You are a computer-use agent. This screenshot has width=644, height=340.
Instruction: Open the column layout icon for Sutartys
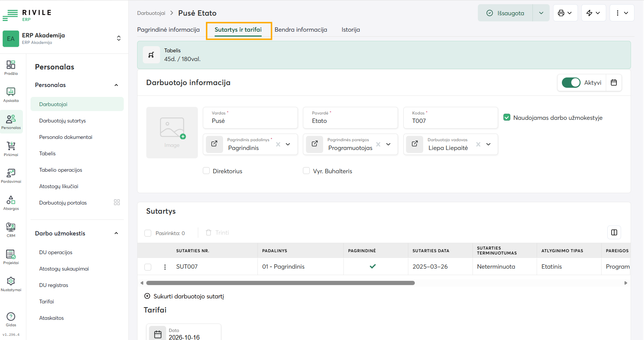pos(614,232)
